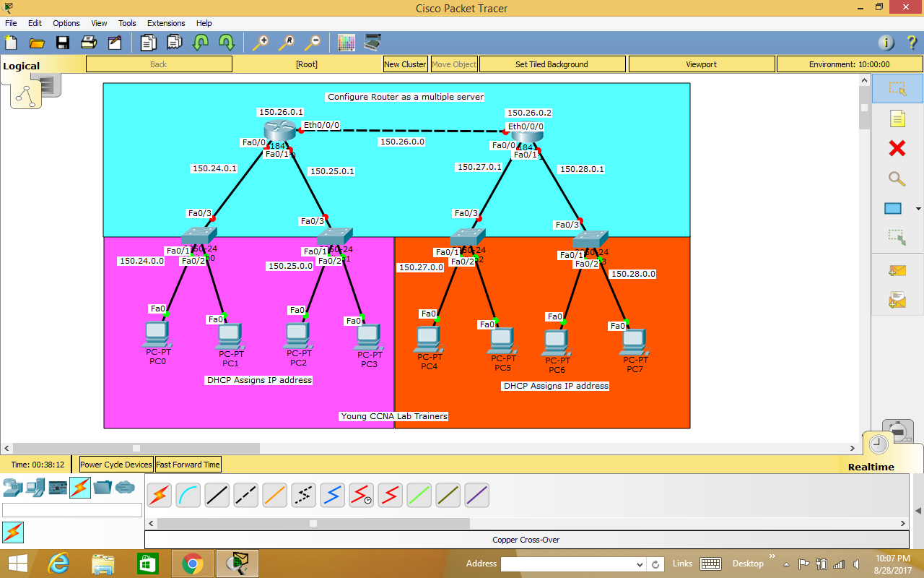
Task: Open the color palette dialog
Action: tap(346, 42)
